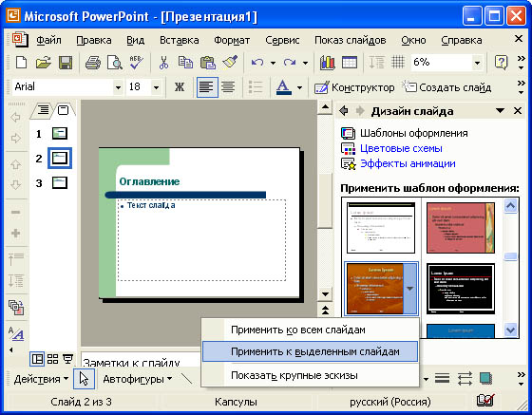Toggle the show grid icon
Image resolution: width=532 pixels, height=415 pixels.
[x=398, y=62]
